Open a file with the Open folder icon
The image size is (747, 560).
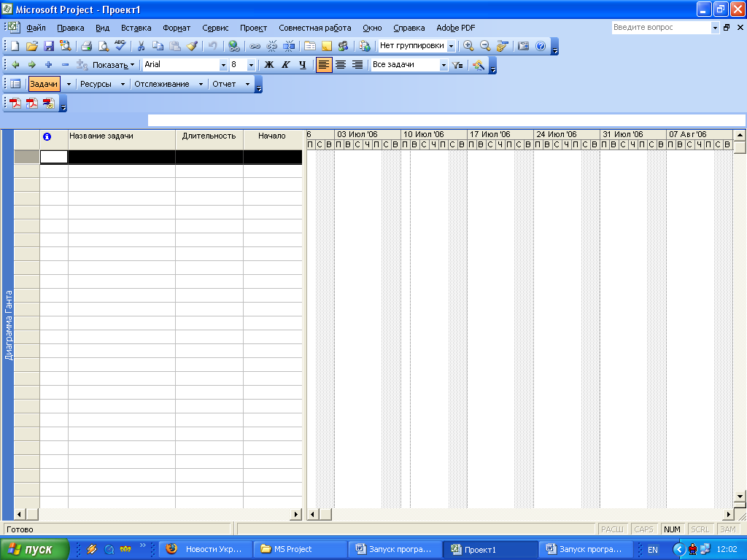coord(32,46)
